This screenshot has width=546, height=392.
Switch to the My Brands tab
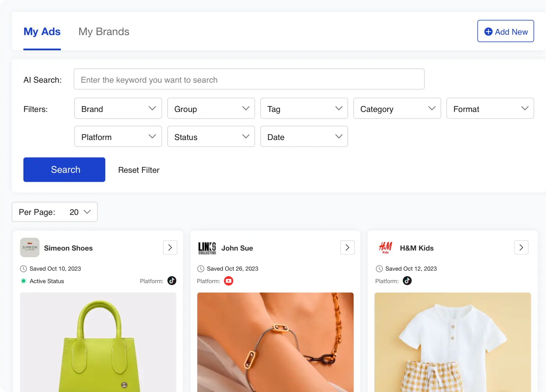[x=104, y=32]
